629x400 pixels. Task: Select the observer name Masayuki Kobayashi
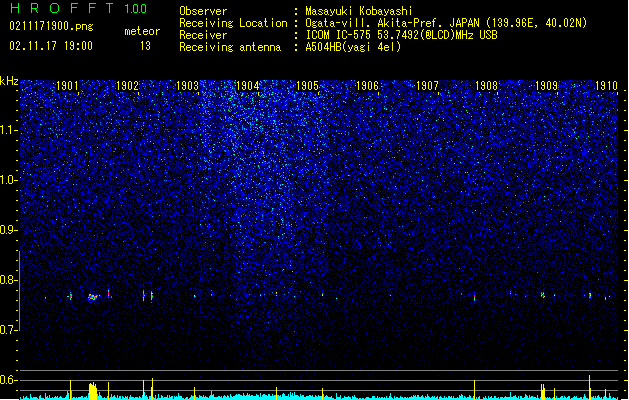[x=359, y=11]
